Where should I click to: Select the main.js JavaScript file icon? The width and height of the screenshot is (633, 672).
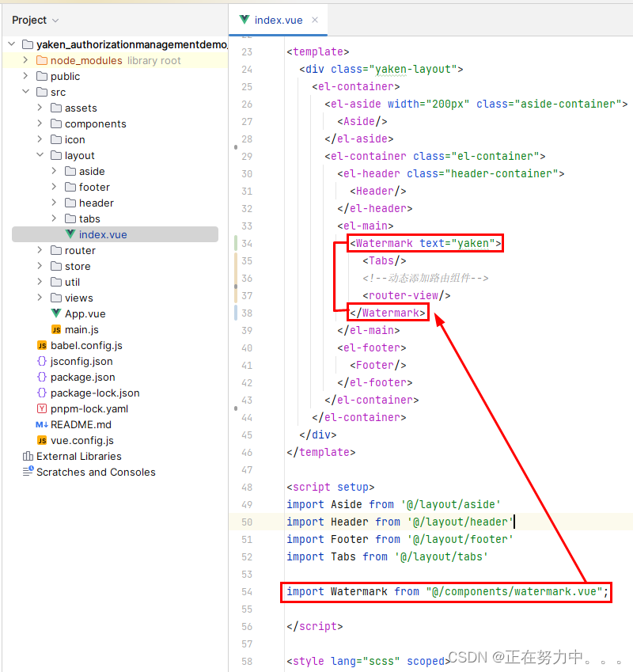click(56, 329)
